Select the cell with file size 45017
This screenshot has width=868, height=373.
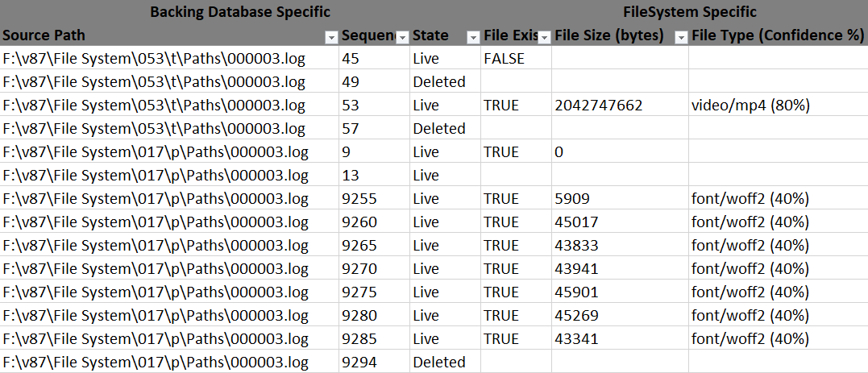pyautogui.click(x=620, y=222)
